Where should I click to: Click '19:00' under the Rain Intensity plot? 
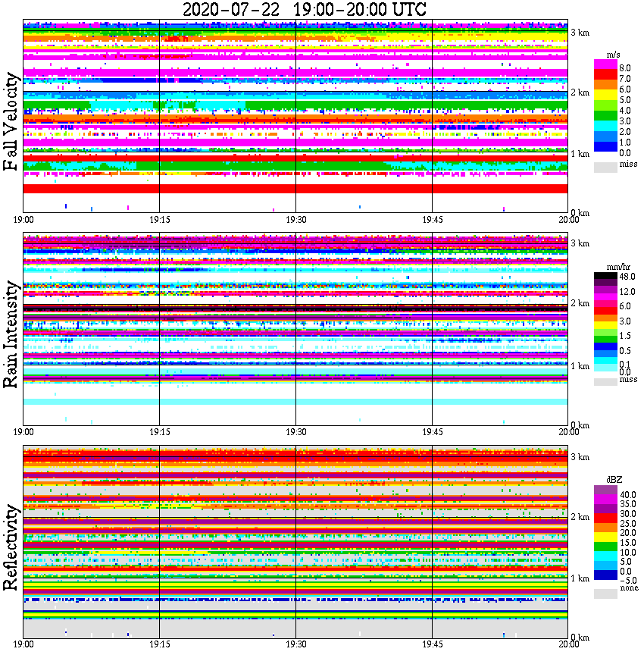click(x=23, y=432)
